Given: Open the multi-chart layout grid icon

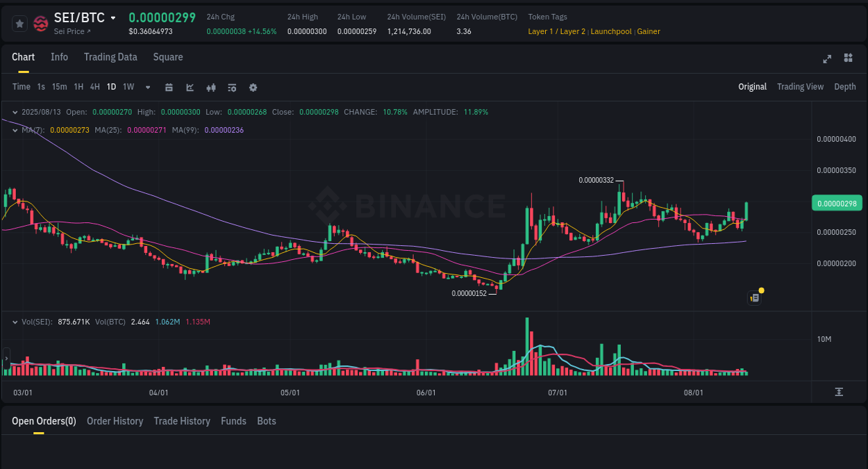Looking at the screenshot, I should pos(848,58).
